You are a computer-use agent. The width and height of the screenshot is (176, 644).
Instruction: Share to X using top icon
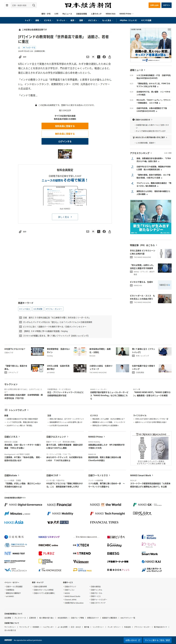point(99,57)
